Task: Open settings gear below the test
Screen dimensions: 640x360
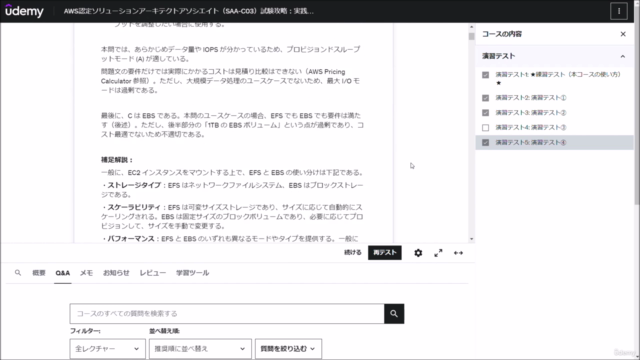Action: (x=418, y=253)
